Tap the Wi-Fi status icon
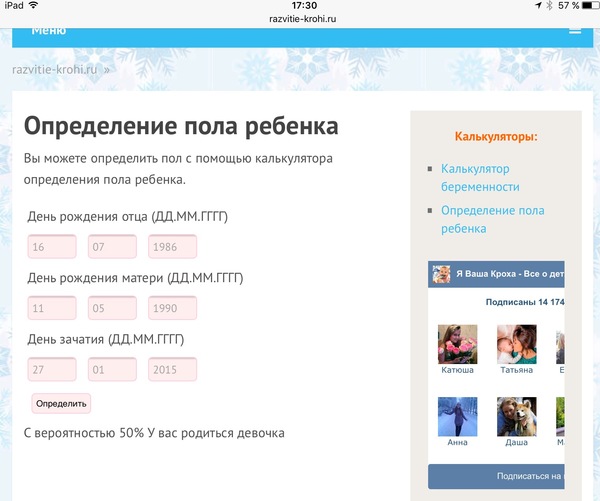600x501 pixels. pyautogui.click(x=34, y=5)
